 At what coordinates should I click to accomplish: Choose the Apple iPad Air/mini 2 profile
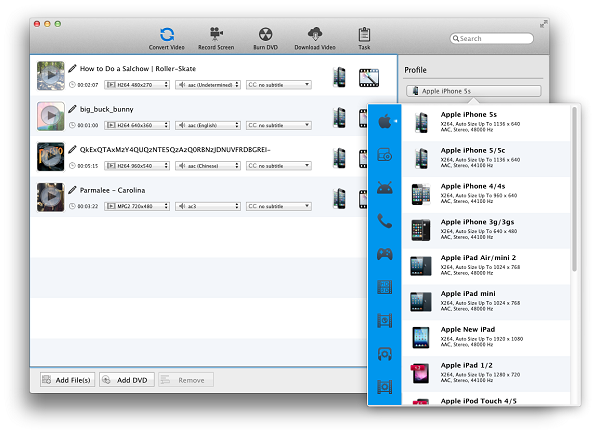click(486, 266)
